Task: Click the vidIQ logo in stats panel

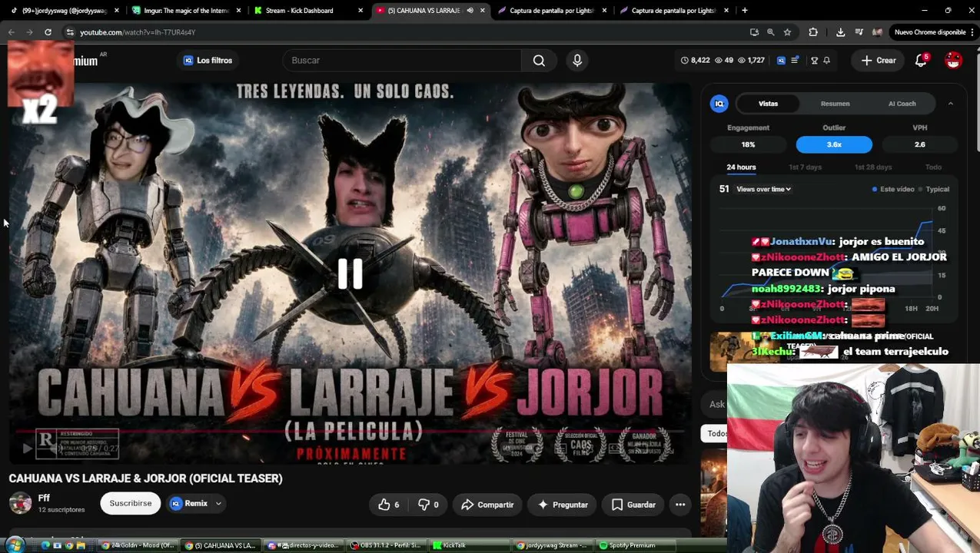Action: 719,104
